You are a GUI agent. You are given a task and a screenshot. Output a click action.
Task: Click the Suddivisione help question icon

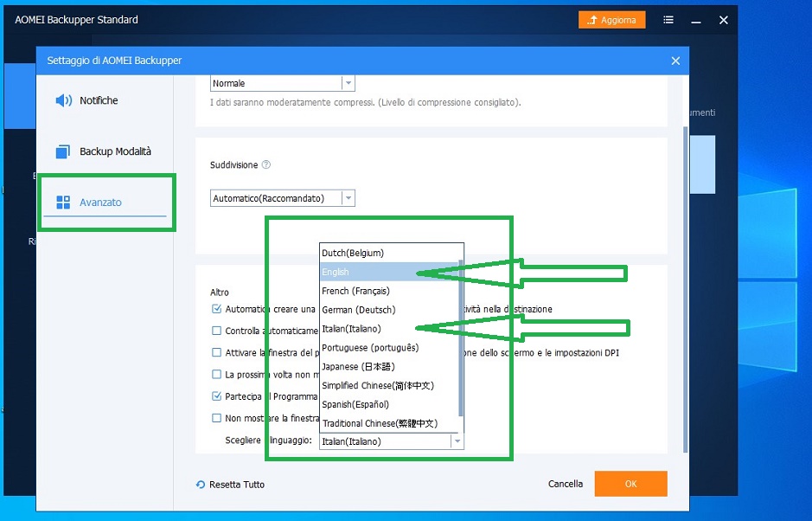[x=266, y=164]
